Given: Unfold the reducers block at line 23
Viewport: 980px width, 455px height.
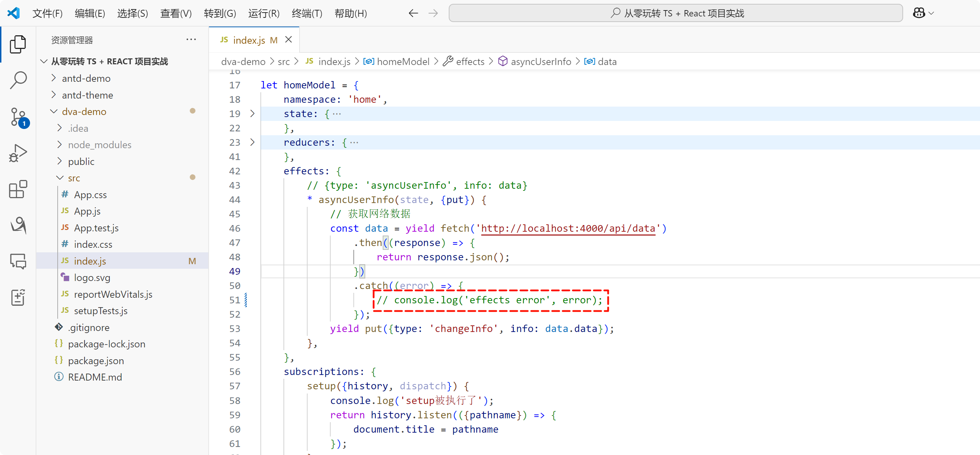Looking at the screenshot, I should pyautogui.click(x=252, y=142).
